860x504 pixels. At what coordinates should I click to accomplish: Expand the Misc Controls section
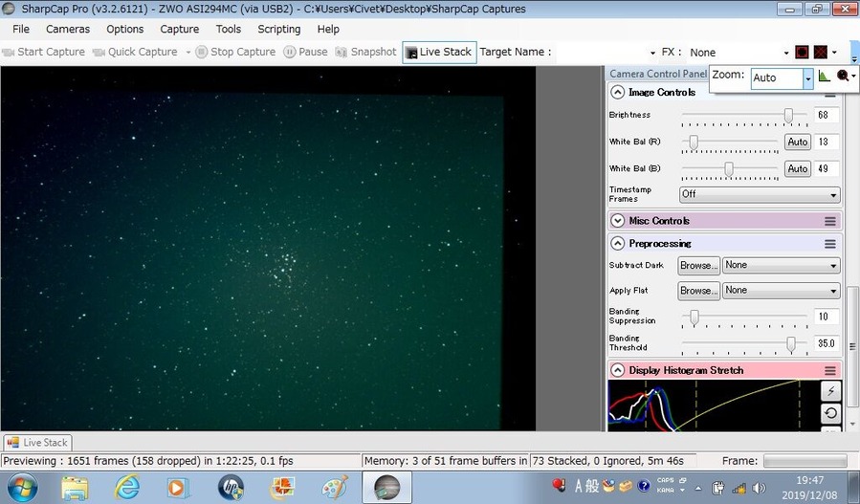[618, 221]
